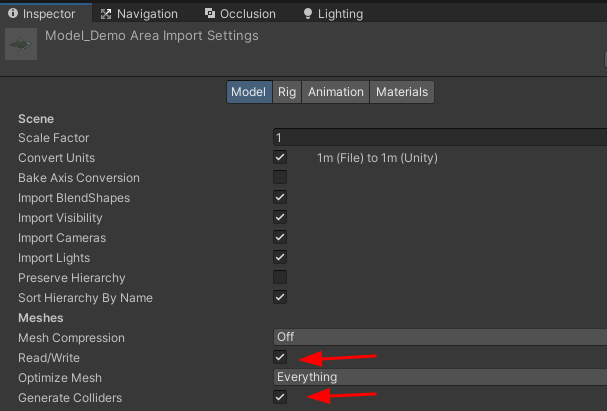Click the Inspector info icon
Screen dimensions: 607x411
click(x=13, y=14)
